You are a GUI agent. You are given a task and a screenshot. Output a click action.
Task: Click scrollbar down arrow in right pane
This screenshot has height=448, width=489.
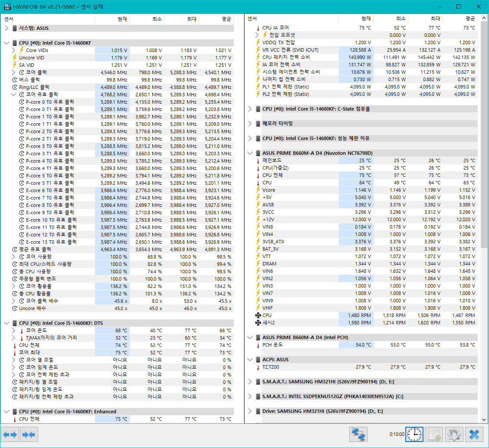coord(484,420)
